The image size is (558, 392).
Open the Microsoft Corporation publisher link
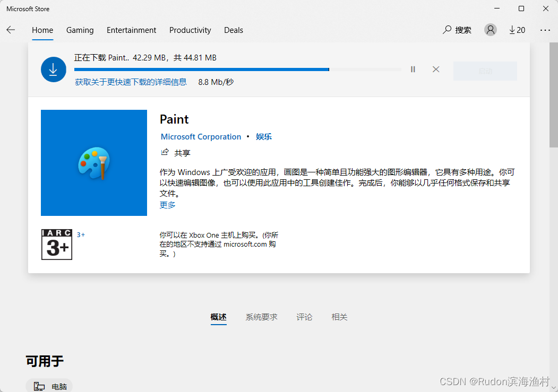point(201,137)
